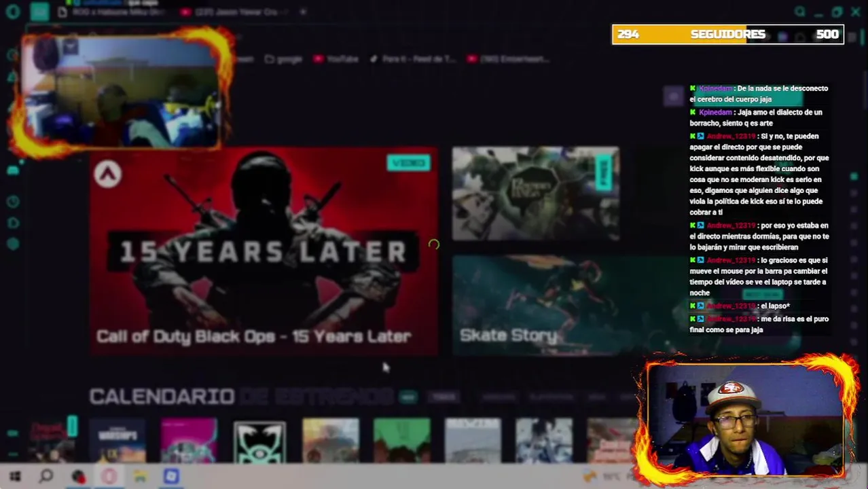Click the SEGUIDORES follower goal bar
Viewport: 868px width, 489px height.
pyautogui.click(x=728, y=35)
